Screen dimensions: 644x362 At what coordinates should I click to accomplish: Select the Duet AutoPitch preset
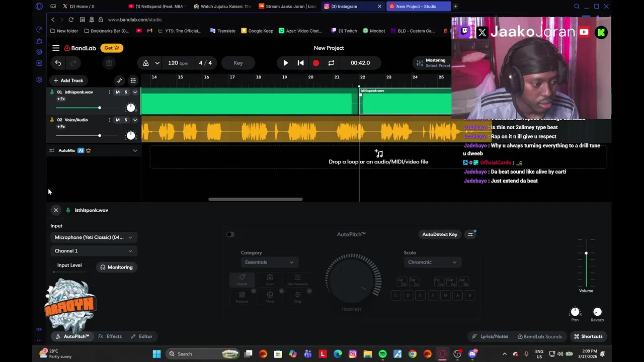click(x=270, y=280)
